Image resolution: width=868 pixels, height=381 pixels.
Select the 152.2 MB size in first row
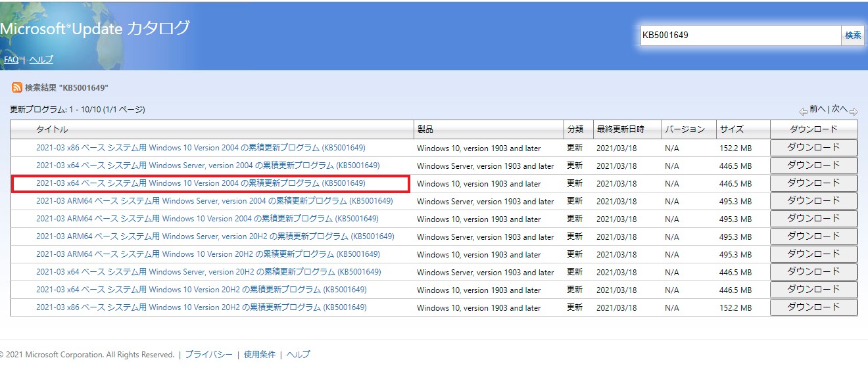[735, 148]
